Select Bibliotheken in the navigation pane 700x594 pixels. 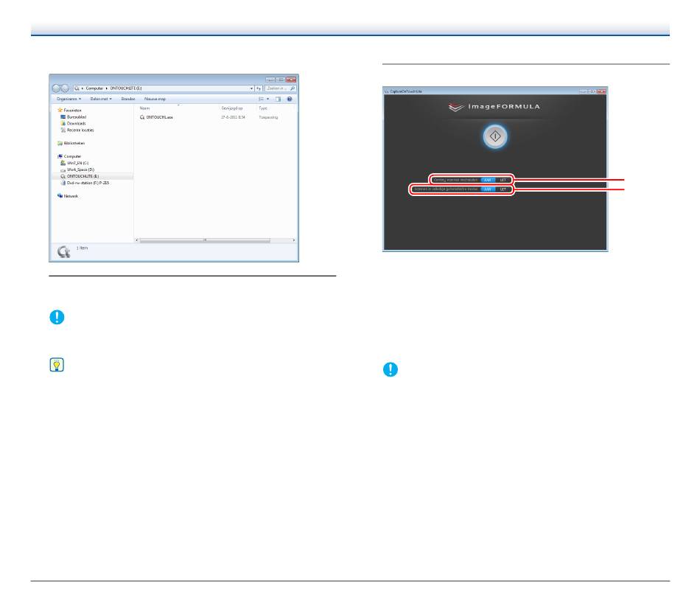tap(71, 144)
